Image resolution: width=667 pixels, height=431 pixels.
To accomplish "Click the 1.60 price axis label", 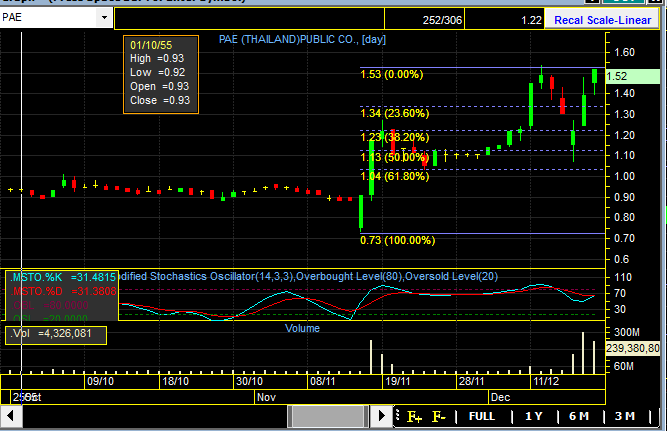I will coord(624,52).
